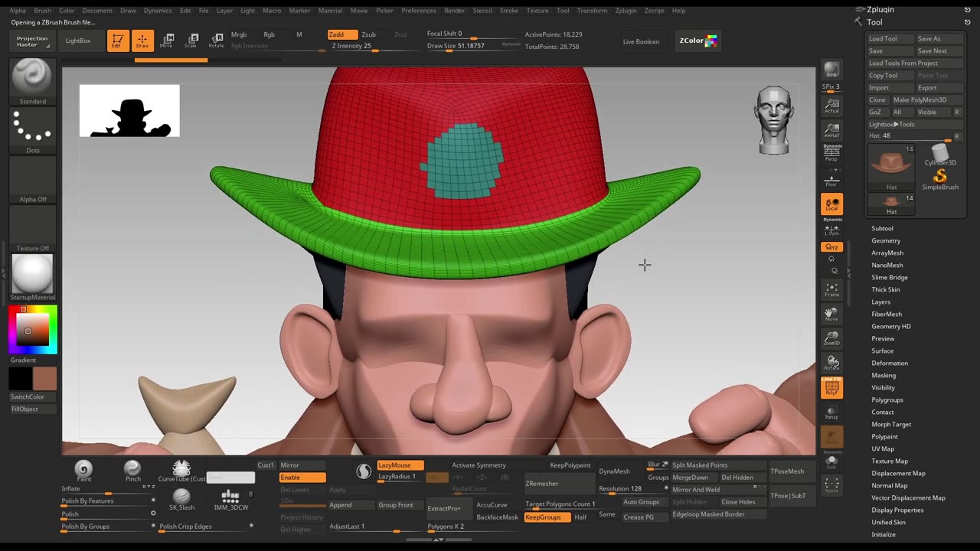Expand the UV Map palette section
Viewport: 980px width, 551px height.
coord(883,448)
